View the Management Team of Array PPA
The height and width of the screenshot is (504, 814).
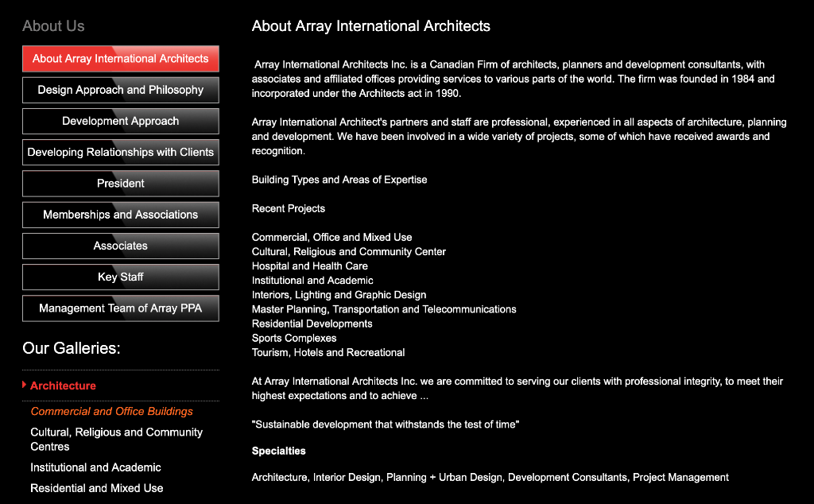click(x=120, y=308)
